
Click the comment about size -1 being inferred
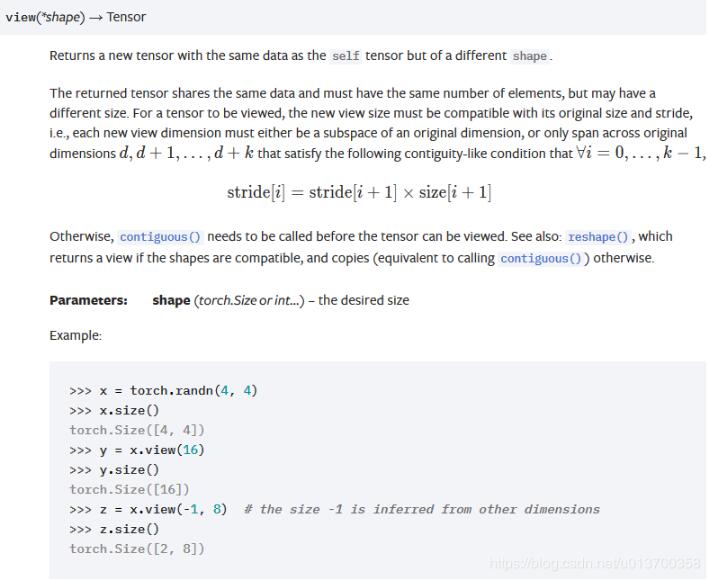[421, 509]
